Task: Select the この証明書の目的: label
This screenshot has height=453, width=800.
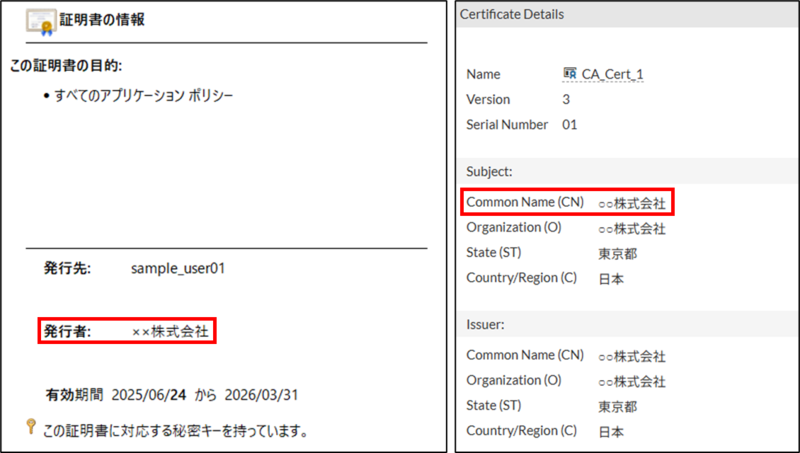Action: point(66,66)
